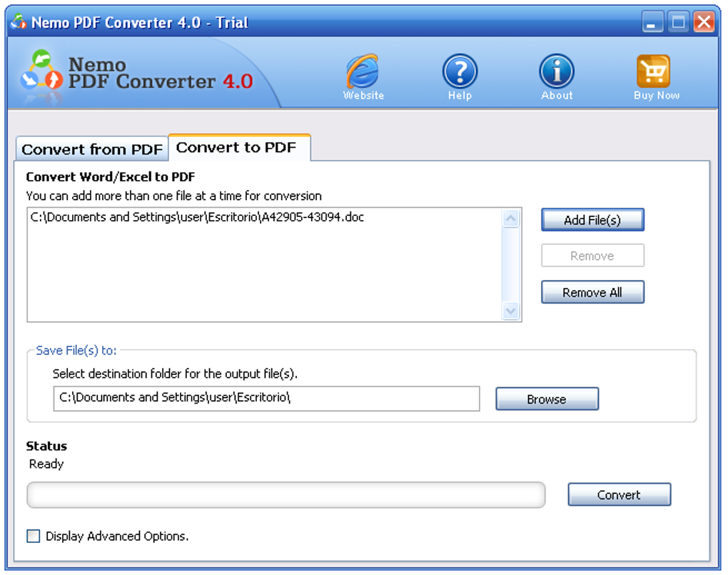Switch to the Convert from PDF tab
This screenshot has width=728, height=575.
pyautogui.click(x=92, y=149)
